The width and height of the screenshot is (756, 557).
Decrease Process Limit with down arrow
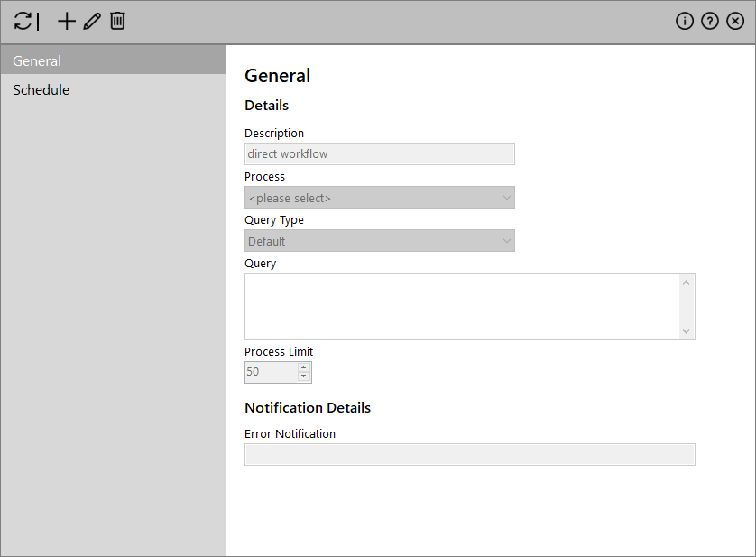point(304,376)
